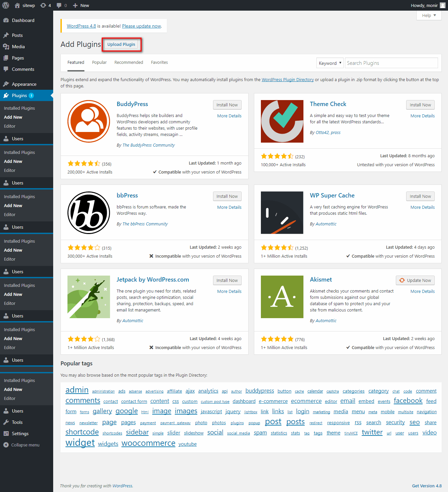
Task: Install the bbPress plugin now
Action: point(227,196)
